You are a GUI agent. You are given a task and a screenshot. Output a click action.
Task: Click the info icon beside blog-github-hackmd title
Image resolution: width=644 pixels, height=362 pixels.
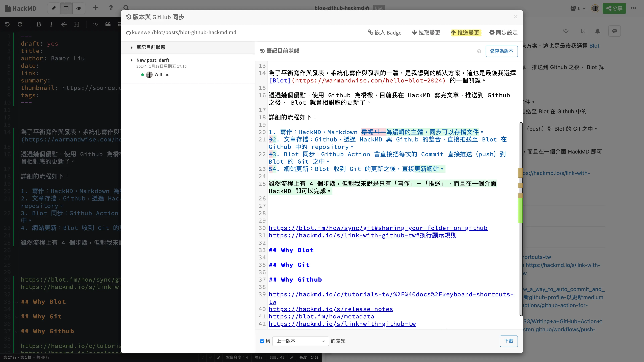tap(367, 8)
